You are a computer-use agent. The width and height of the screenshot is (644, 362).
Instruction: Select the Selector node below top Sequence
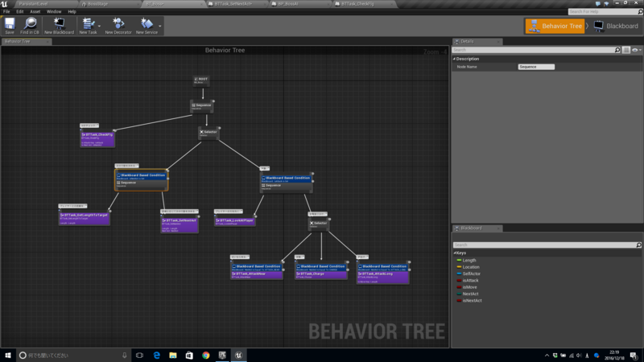[x=208, y=133]
